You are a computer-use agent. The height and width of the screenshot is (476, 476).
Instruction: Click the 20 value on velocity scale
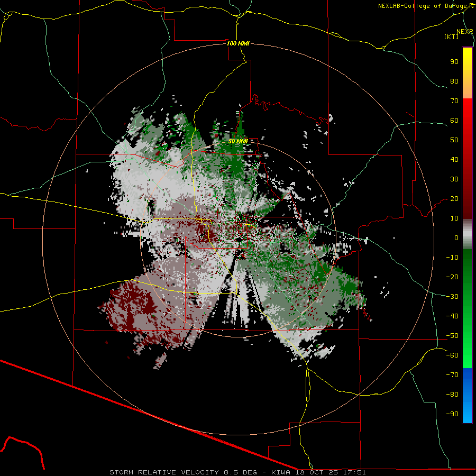tap(454, 199)
